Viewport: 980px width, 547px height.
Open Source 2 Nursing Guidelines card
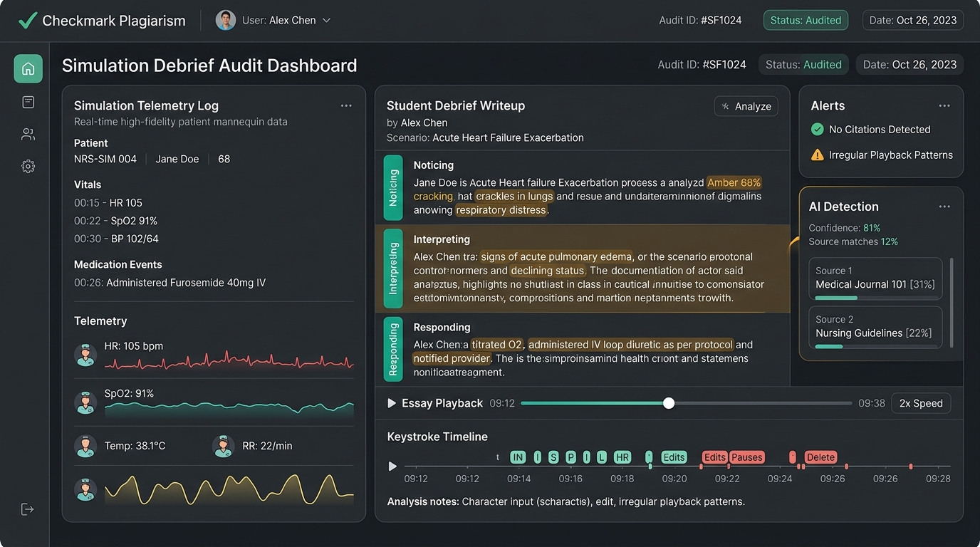click(875, 328)
